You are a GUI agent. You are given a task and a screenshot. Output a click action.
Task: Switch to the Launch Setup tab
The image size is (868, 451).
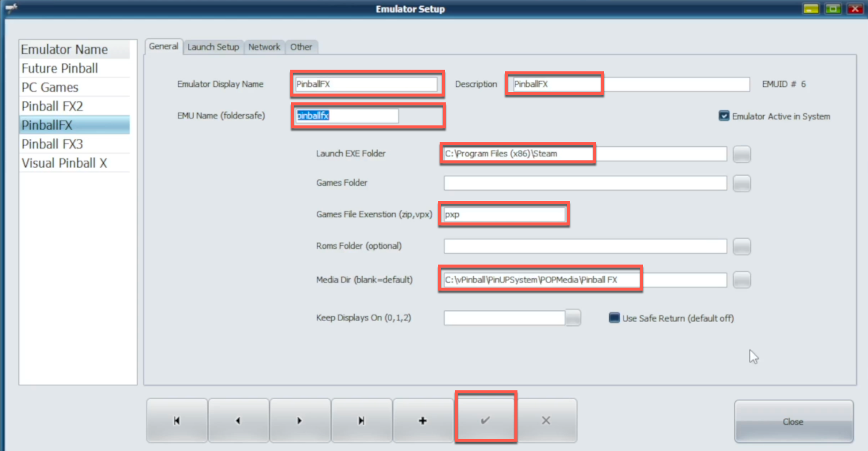click(x=213, y=47)
